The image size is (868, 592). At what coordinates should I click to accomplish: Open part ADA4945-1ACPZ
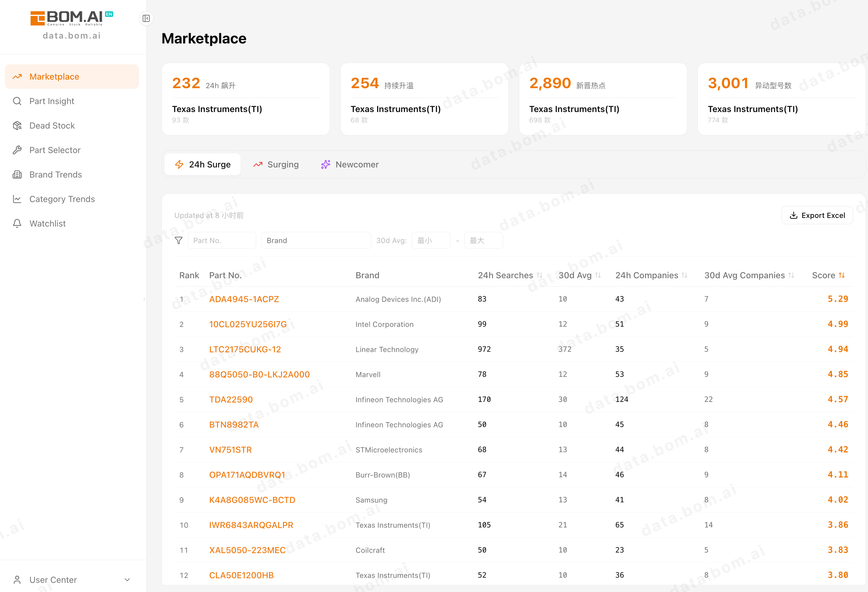coord(244,299)
